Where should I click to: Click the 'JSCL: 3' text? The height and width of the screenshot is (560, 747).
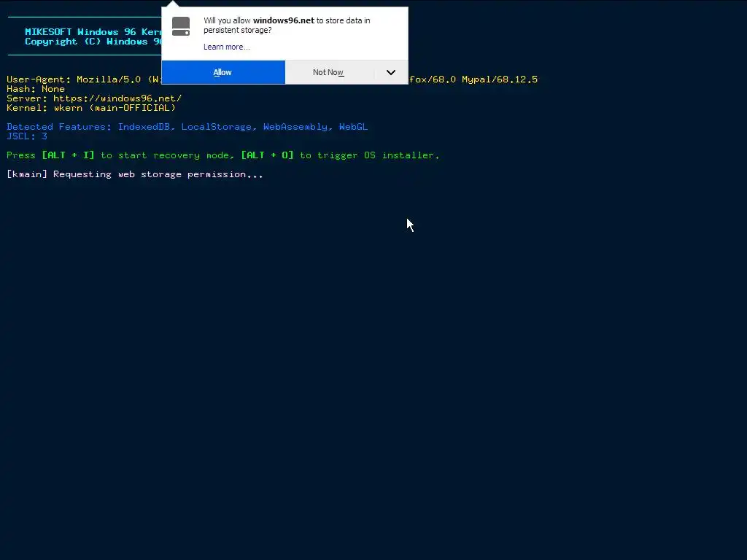point(27,136)
